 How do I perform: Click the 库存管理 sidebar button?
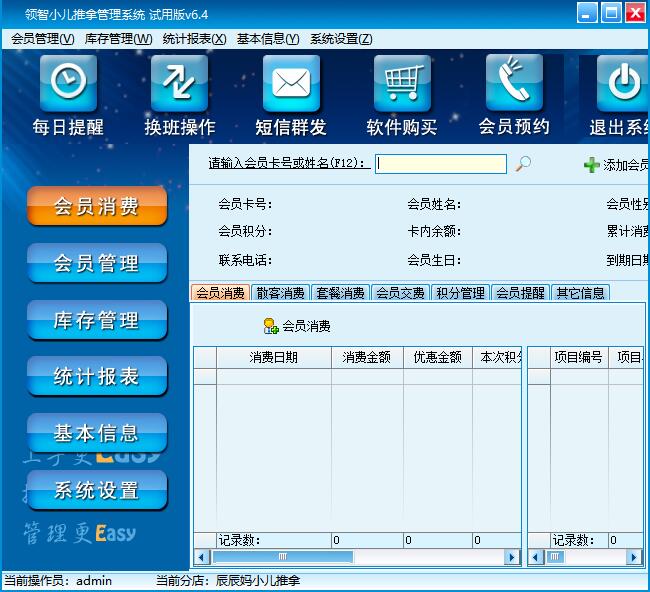(x=97, y=320)
